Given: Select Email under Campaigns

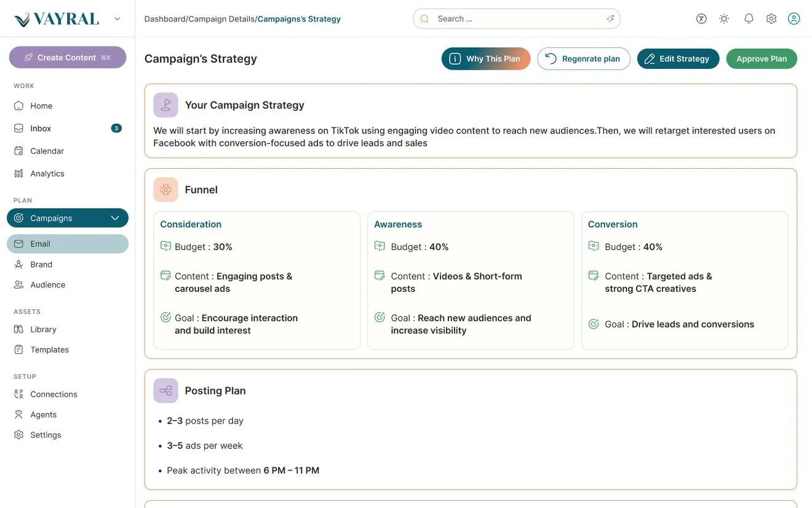Looking at the screenshot, I should click(68, 244).
